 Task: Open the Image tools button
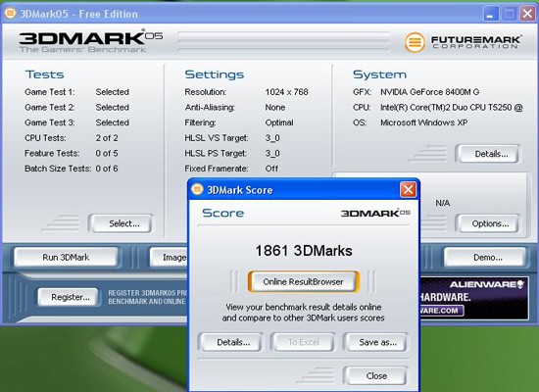pos(169,257)
